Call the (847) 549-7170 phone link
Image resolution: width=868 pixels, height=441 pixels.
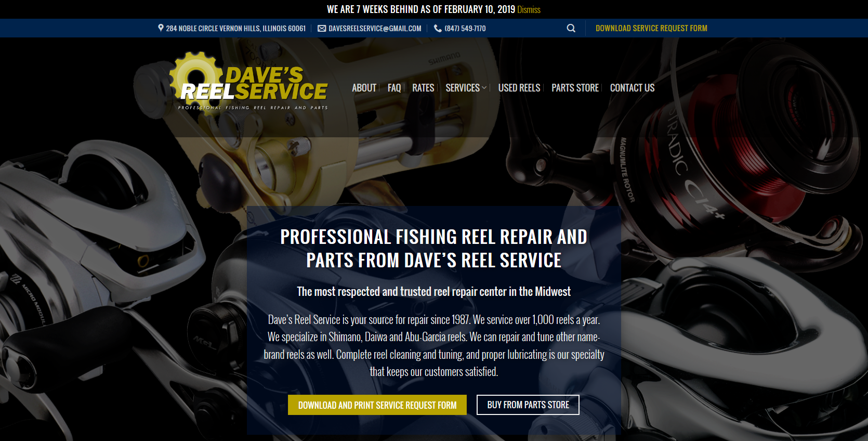(x=465, y=28)
